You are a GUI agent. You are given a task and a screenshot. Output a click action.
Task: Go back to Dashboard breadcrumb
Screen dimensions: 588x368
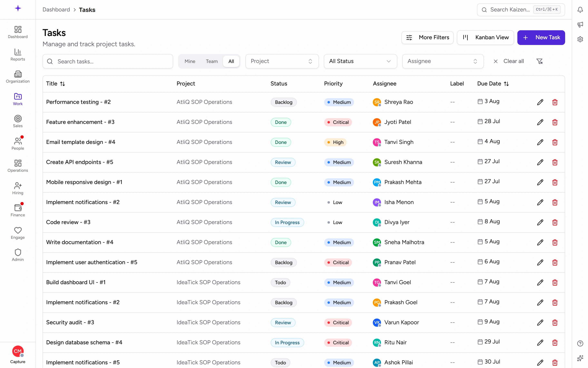pyautogui.click(x=56, y=10)
